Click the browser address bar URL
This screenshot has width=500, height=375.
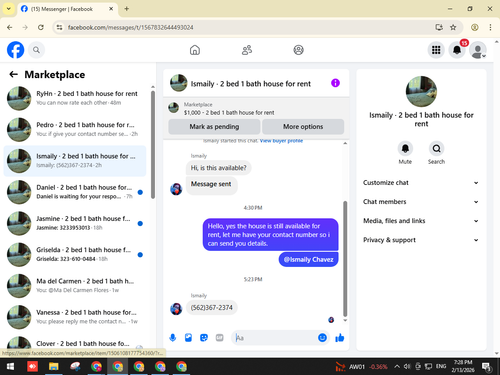point(130,27)
